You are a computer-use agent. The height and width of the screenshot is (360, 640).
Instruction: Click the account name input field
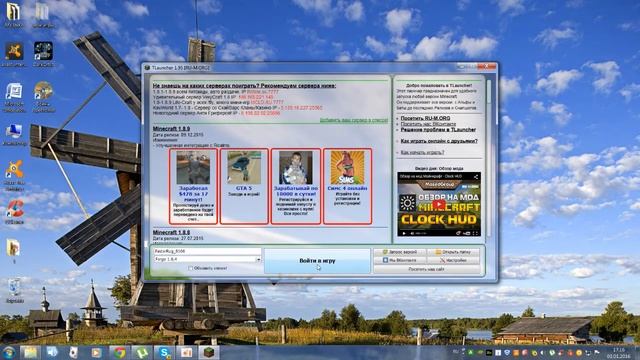[x=207, y=251]
